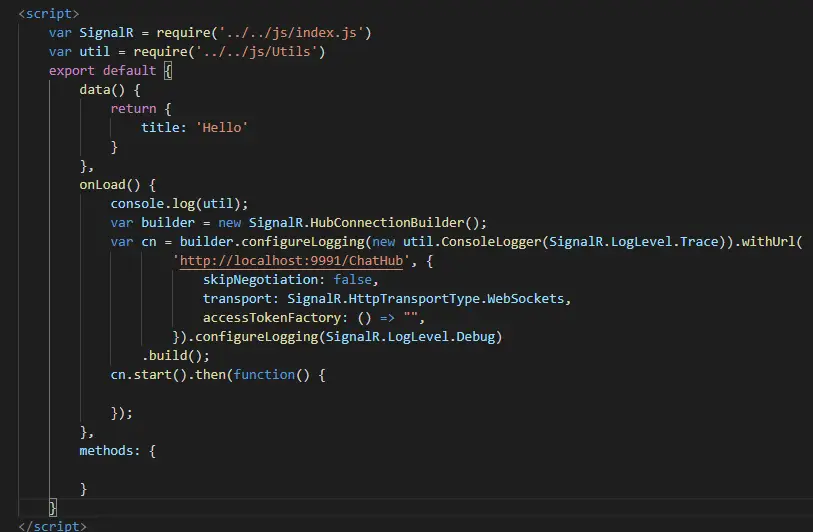Click the transport property key
Image resolution: width=813 pixels, height=532 pixels.
(x=237, y=299)
